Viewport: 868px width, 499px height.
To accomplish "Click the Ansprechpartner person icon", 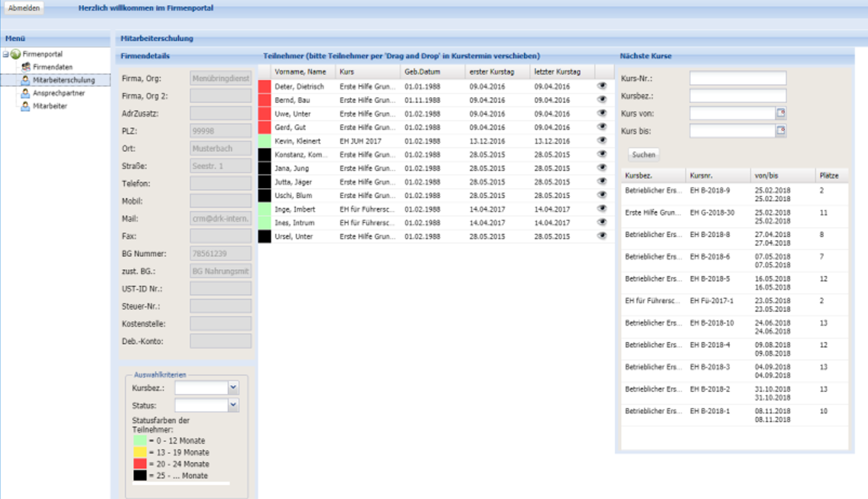I will pos(25,93).
